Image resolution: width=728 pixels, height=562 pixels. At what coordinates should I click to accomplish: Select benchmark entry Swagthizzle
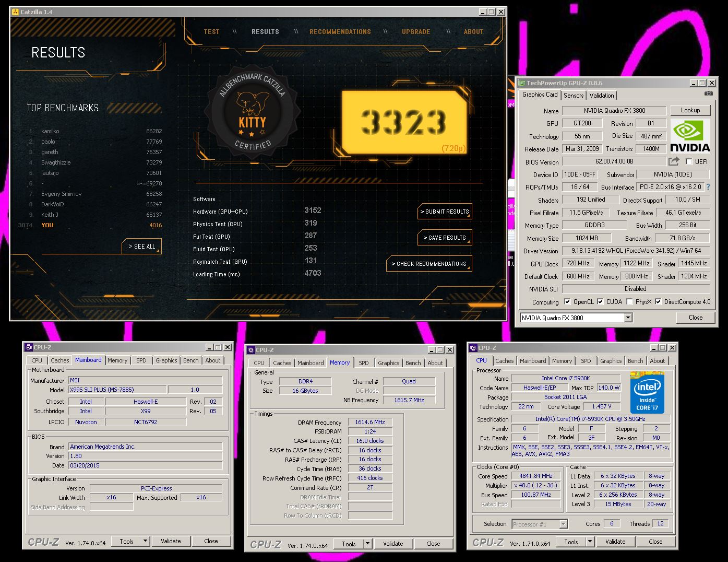point(96,162)
